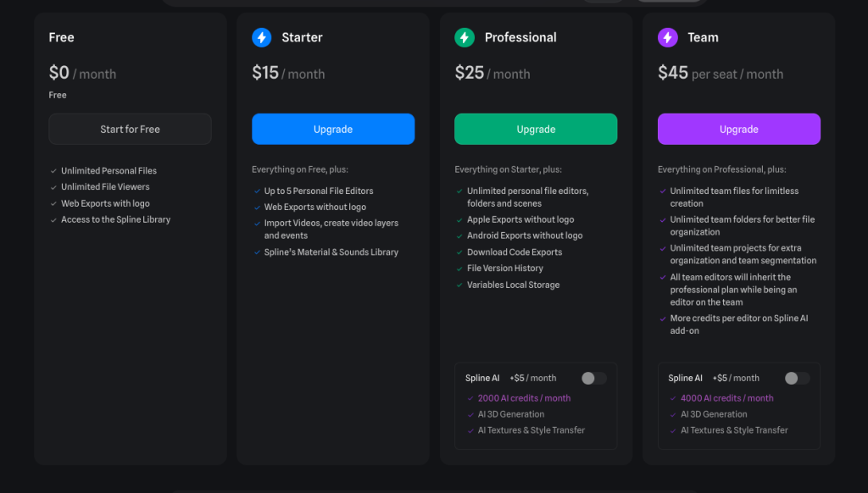
Task: Click the checkmark beside Web Exports without logo
Action: click(x=257, y=208)
